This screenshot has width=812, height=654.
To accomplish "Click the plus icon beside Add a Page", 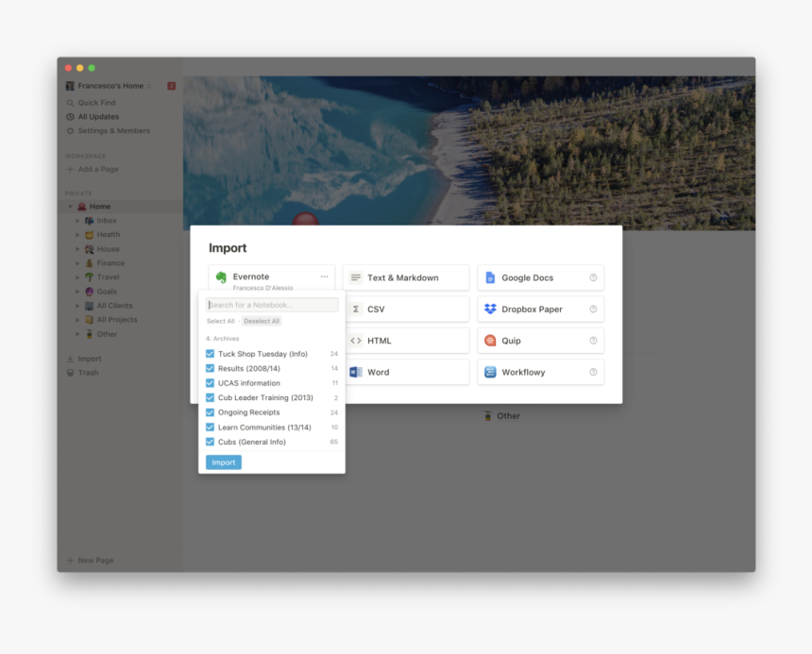I will [x=70, y=169].
